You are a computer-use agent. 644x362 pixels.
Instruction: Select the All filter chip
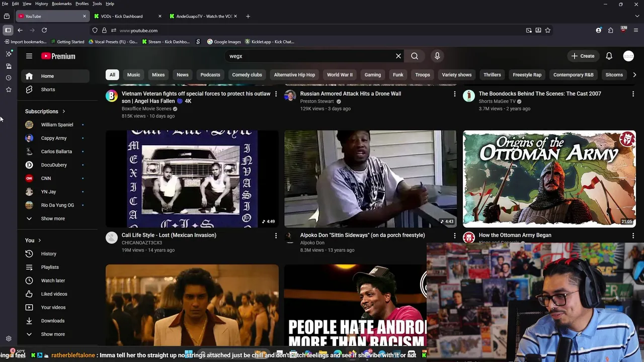point(112,75)
